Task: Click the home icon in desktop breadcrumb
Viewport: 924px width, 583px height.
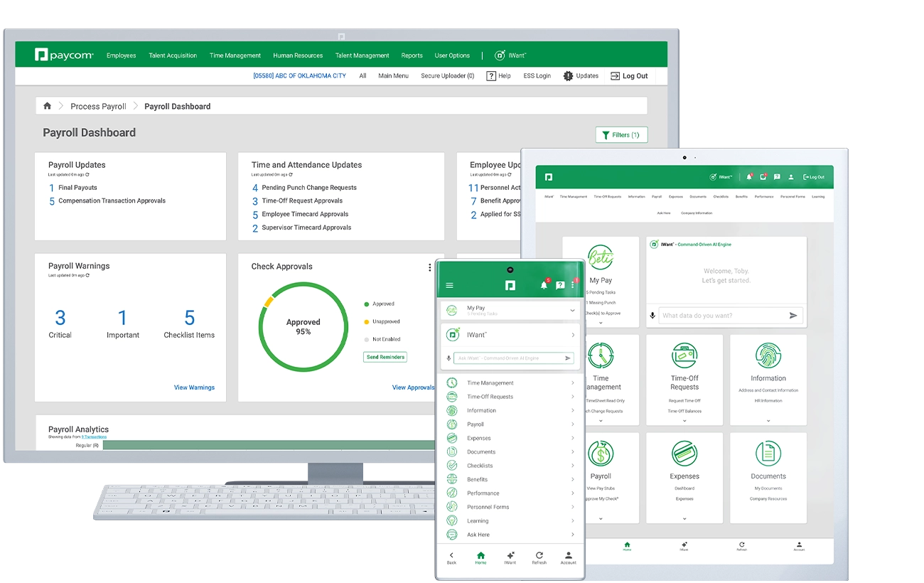Action: [x=47, y=106]
